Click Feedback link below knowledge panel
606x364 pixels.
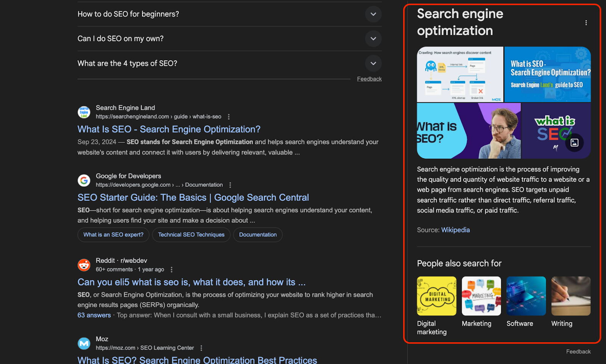[x=578, y=352]
